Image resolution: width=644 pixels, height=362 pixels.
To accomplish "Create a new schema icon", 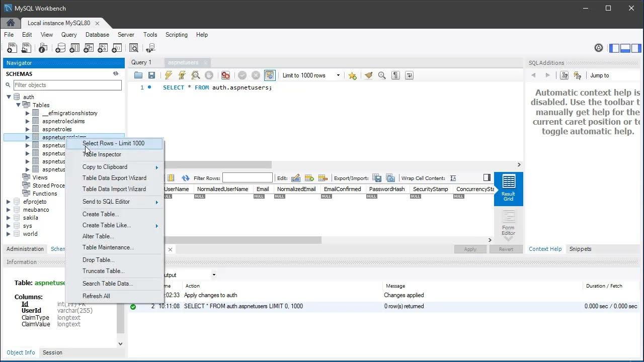I will coord(60,48).
